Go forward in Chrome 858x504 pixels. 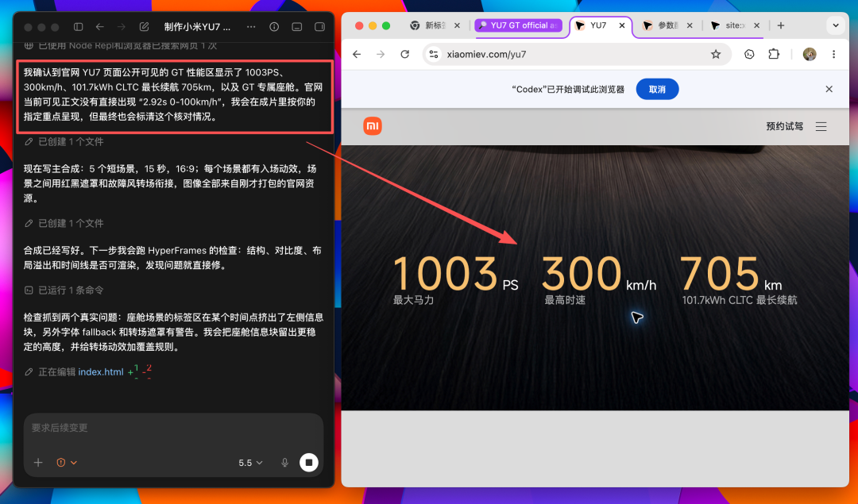(x=381, y=54)
